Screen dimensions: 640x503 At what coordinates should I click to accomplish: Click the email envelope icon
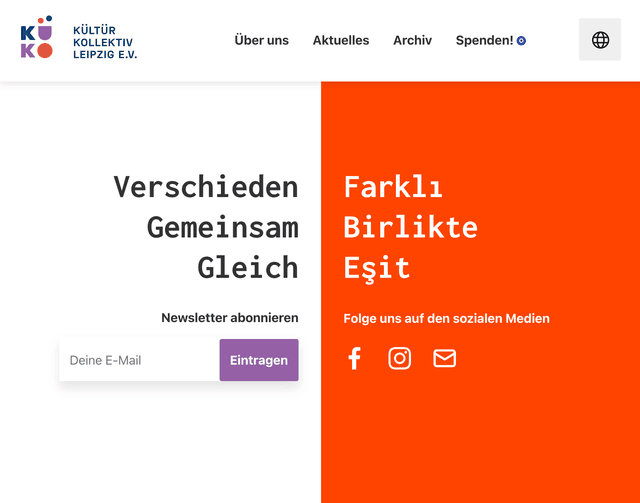pos(444,358)
